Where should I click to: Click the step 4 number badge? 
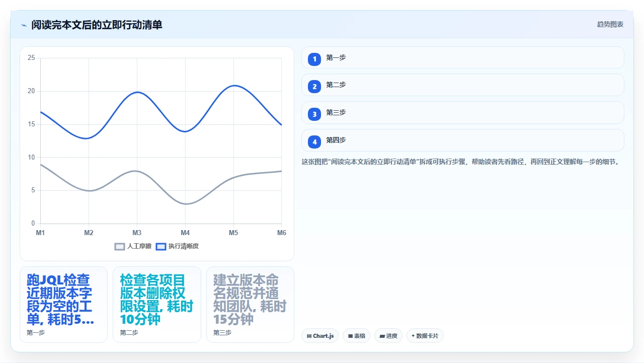(314, 142)
